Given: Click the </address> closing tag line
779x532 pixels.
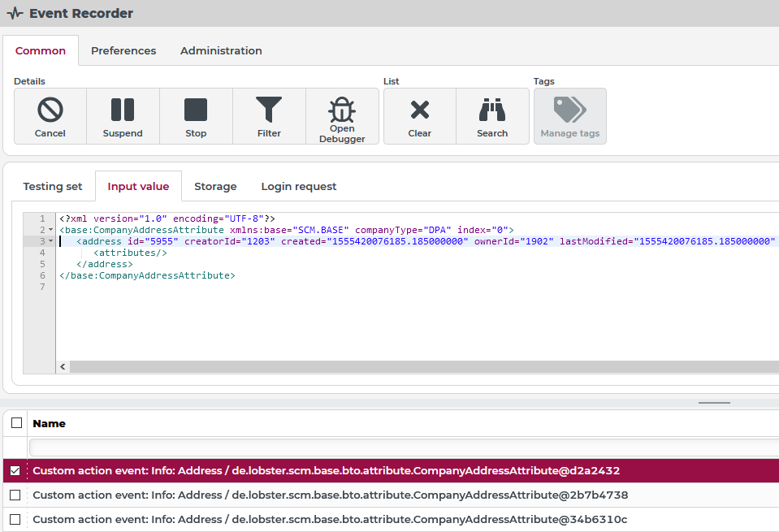Looking at the screenshot, I should click(x=104, y=264).
